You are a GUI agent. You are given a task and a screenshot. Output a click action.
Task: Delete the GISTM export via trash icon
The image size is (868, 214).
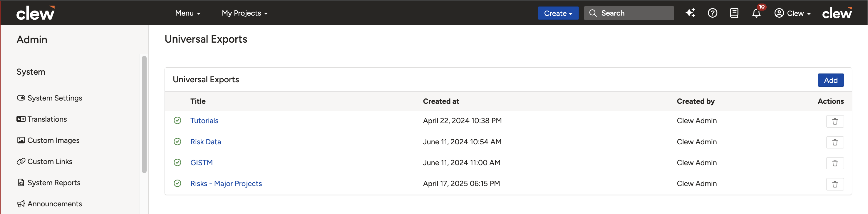(x=835, y=163)
